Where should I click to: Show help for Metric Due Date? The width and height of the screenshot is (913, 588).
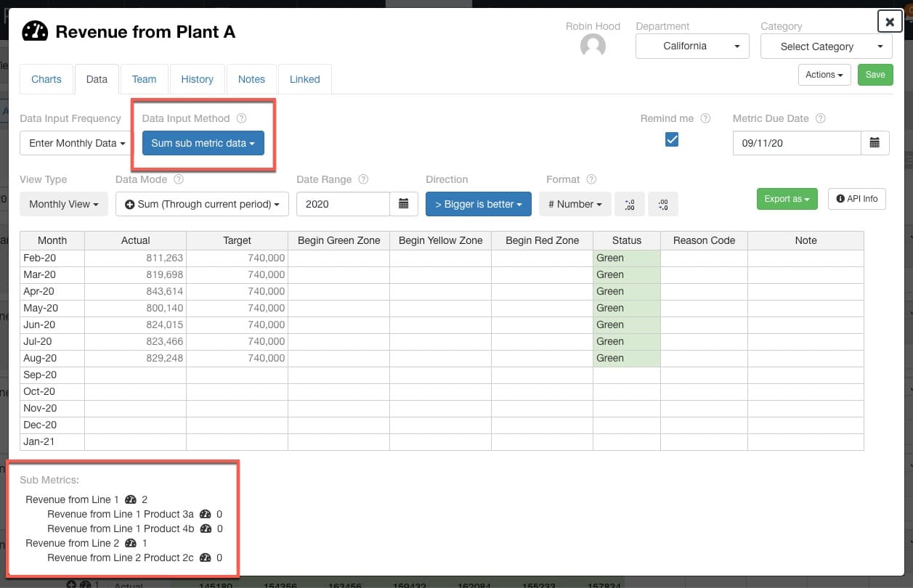[821, 118]
